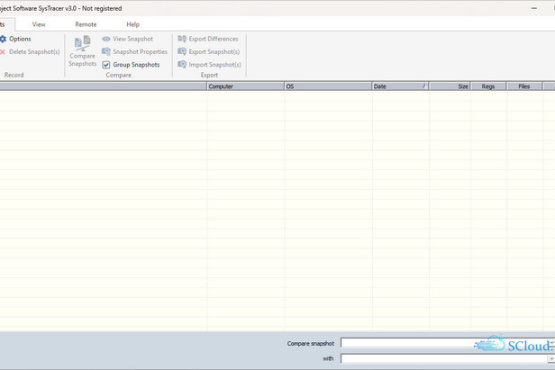Viewport: 555px width, 370px height.
Task: Sort by the Size column header
Action: (x=450, y=86)
